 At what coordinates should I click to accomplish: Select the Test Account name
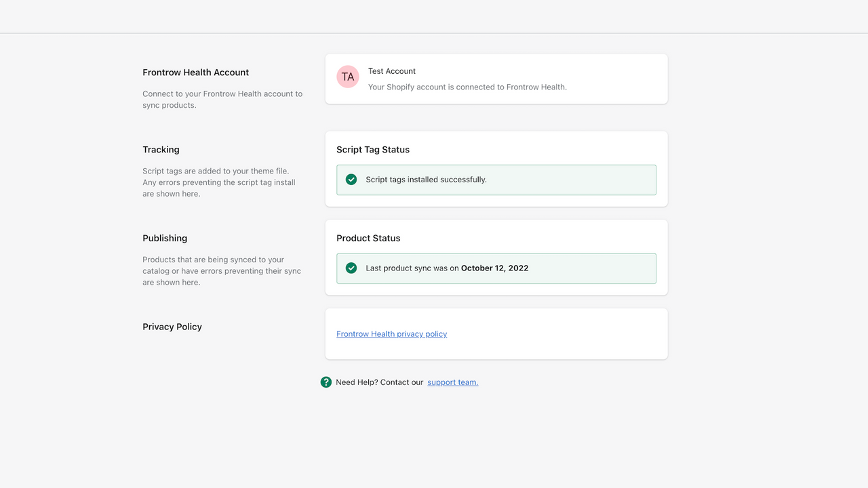pos(391,71)
